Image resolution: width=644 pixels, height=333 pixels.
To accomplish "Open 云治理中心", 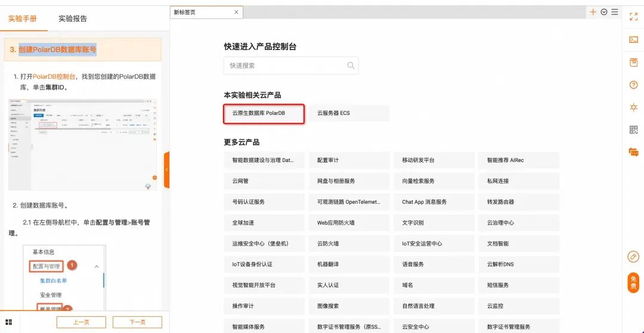I will tap(519, 223).
